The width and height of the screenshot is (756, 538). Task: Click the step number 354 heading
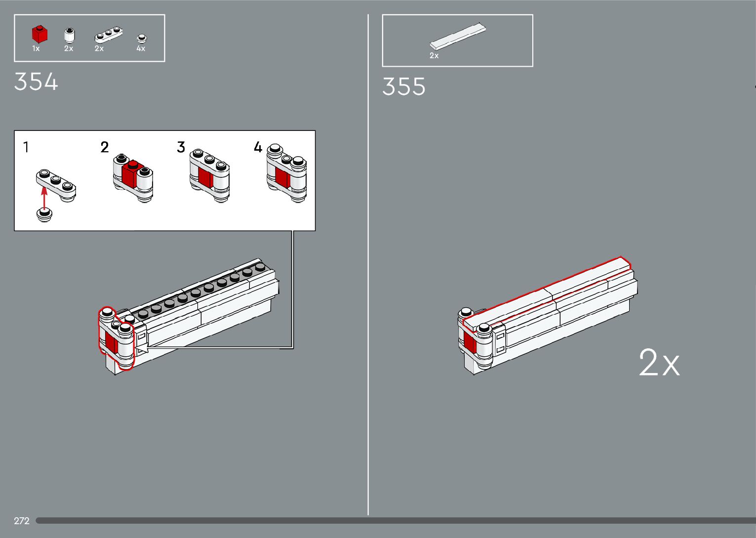pyautogui.click(x=36, y=82)
